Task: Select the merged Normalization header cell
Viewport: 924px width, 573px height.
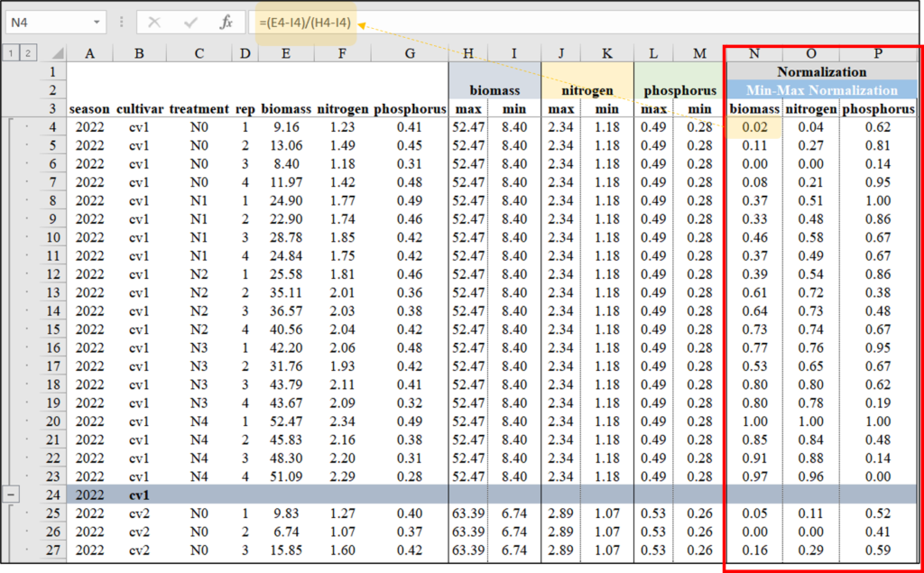Action: point(821,72)
